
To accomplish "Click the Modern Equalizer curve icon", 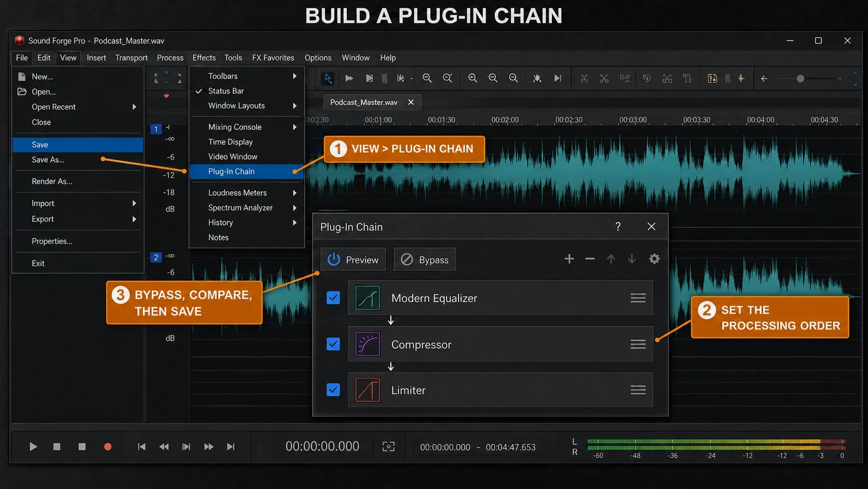I will point(368,298).
